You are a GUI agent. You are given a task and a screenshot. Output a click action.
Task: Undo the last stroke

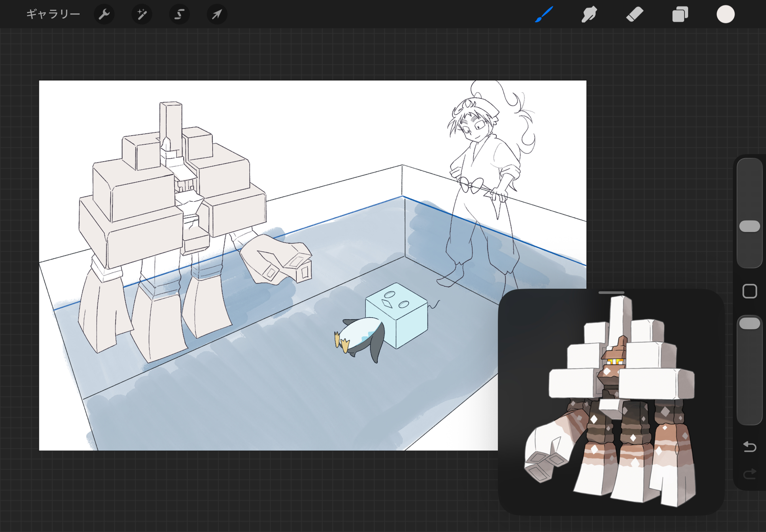(x=750, y=447)
